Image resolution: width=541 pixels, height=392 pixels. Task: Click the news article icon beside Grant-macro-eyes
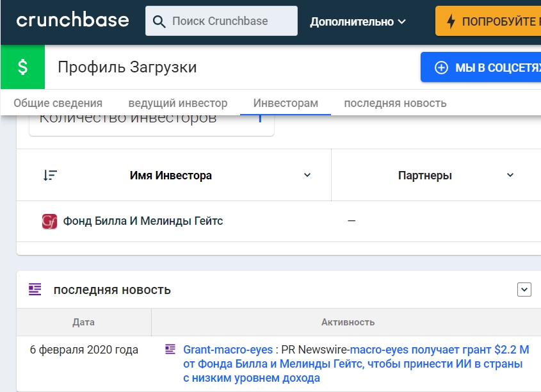(170, 349)
